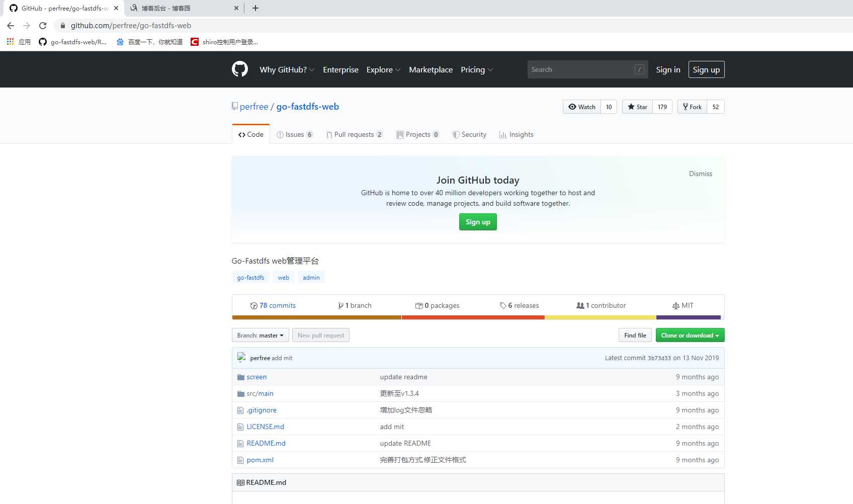The width and height of the screenshot is (853, 504).
Task: View the 78 commits link
Action: click(273, 305)
